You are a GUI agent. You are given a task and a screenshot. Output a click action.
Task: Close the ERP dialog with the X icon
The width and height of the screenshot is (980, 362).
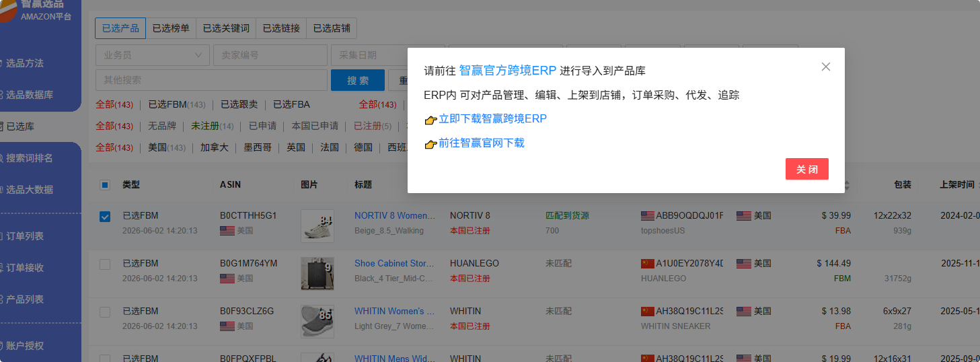(x=826, y=67)
